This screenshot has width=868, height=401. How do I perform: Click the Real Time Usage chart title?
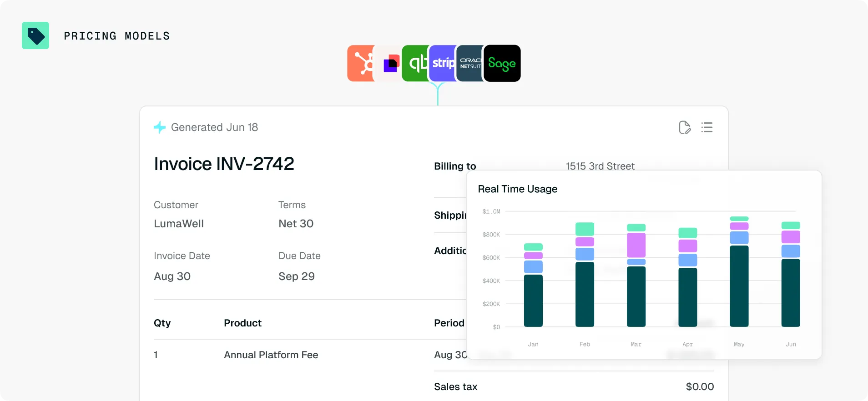click(518, 189)
